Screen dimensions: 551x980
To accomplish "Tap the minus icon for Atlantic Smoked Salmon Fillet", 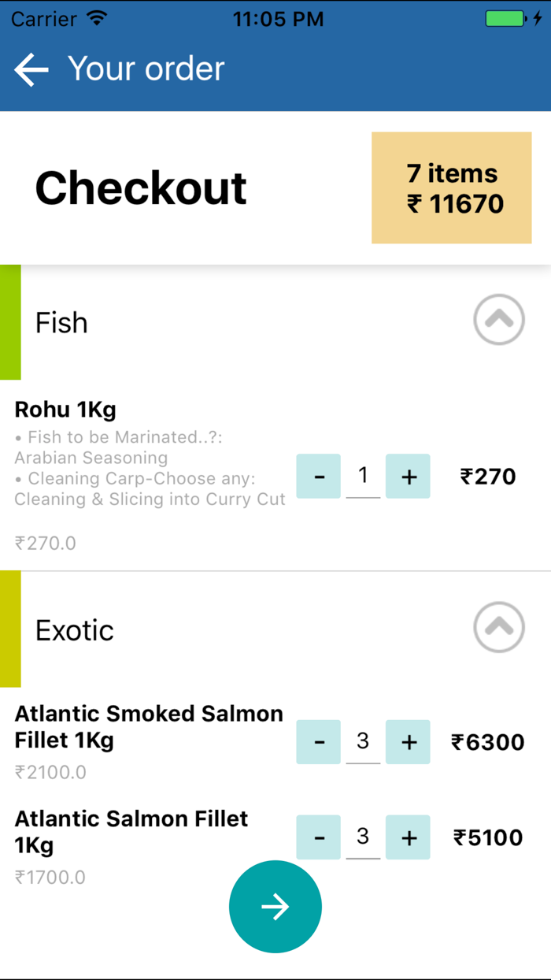I will (318, 741).
